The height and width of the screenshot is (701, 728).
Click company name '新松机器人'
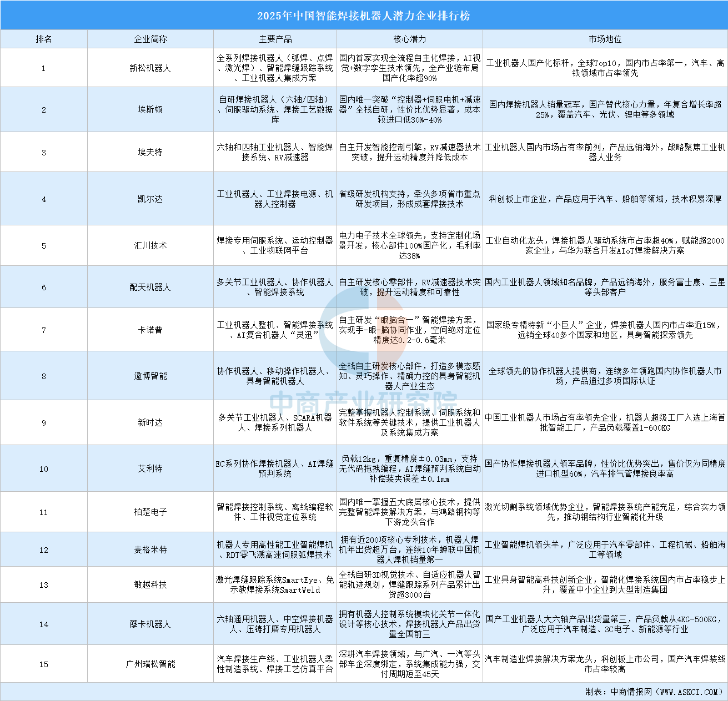point(150,68)
